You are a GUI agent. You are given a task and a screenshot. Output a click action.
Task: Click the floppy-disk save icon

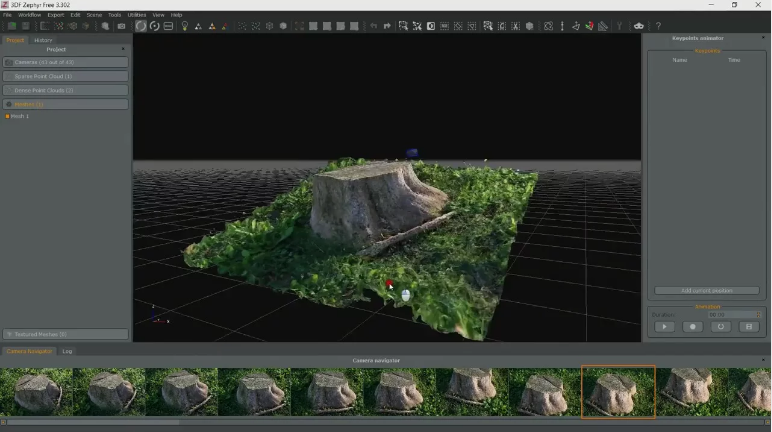26,26
